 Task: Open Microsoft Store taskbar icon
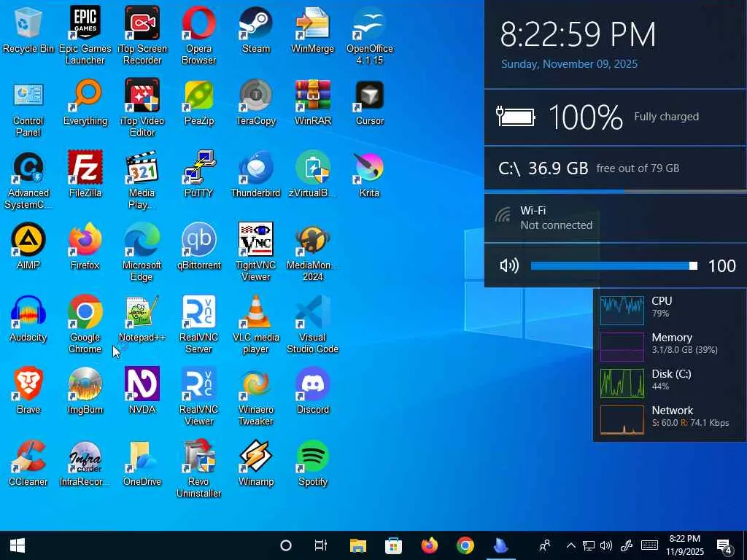tap(393, 545)
